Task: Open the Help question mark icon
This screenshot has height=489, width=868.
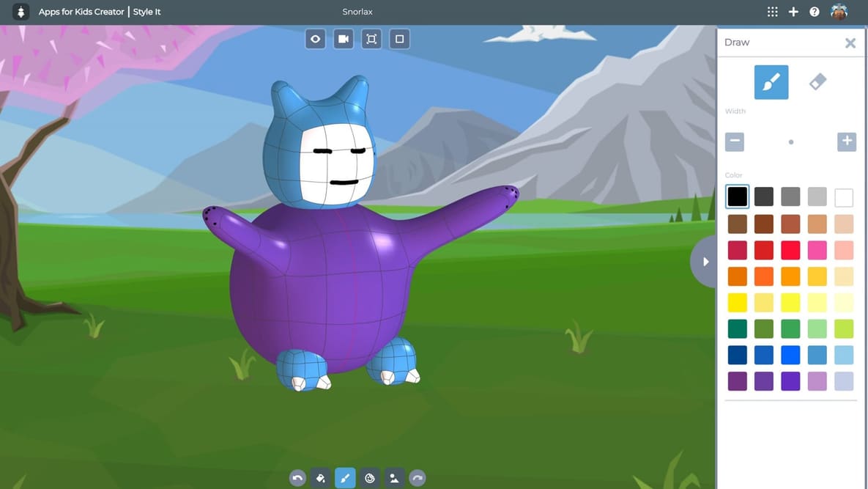Action: [815, 11]
